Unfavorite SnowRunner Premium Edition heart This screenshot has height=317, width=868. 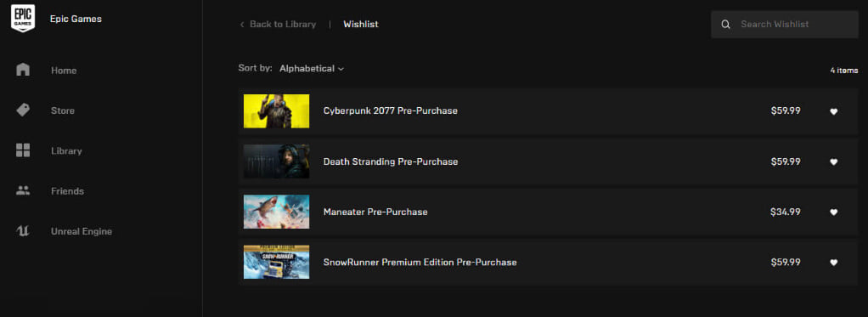(834, 262)
